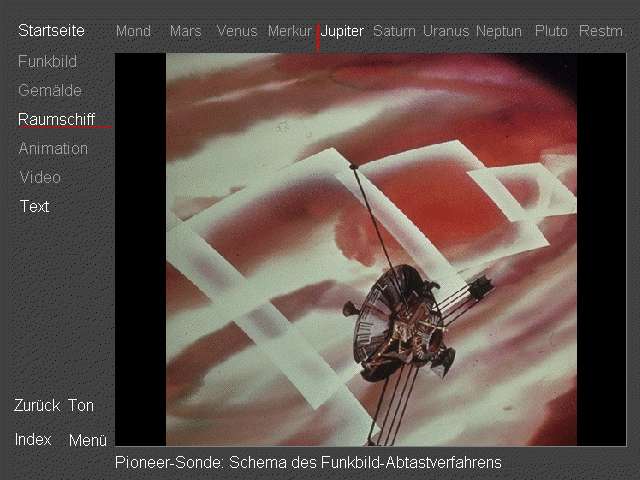View the Animation category

click(53, 149)
